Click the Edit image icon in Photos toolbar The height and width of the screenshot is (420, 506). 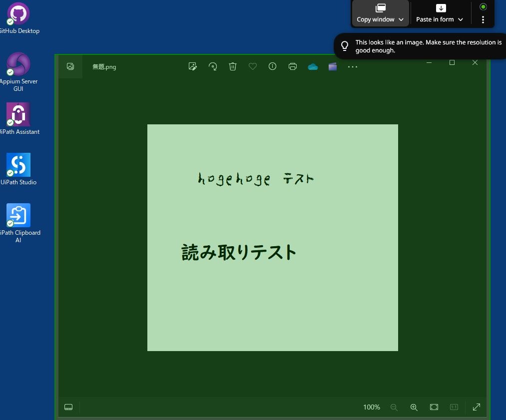point(193,66)
